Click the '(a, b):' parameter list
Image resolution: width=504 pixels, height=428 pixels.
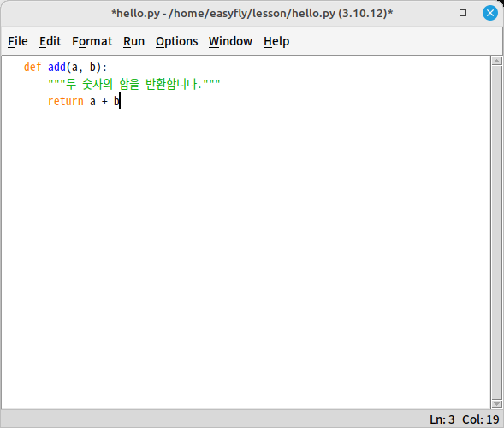(86, 67)
